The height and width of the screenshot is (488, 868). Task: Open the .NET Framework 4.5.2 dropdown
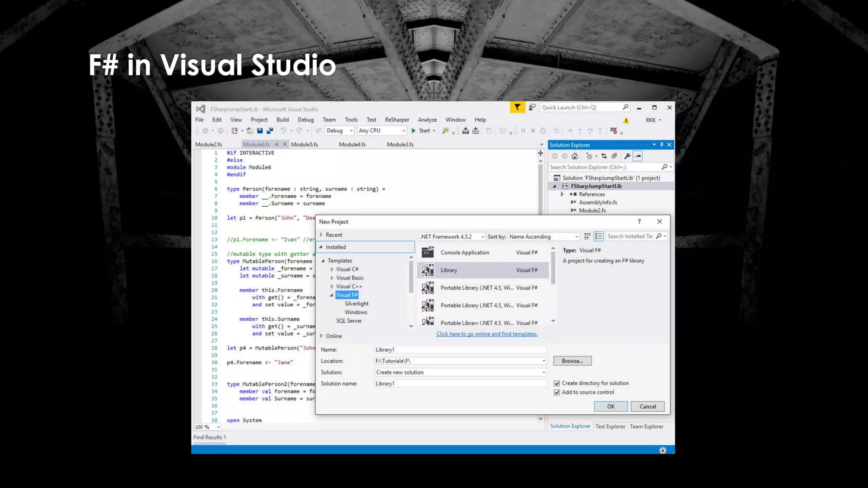(x=452, y=237)
